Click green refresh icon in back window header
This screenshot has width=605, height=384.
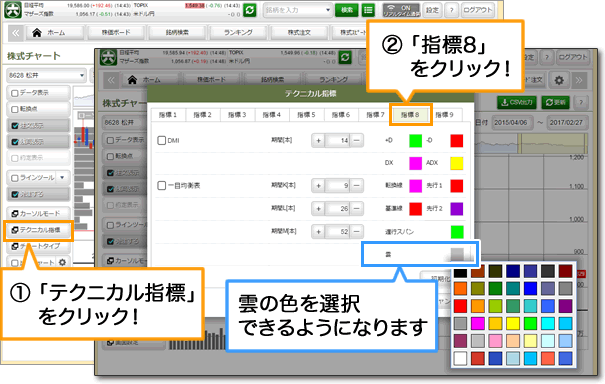pos(250,10)
